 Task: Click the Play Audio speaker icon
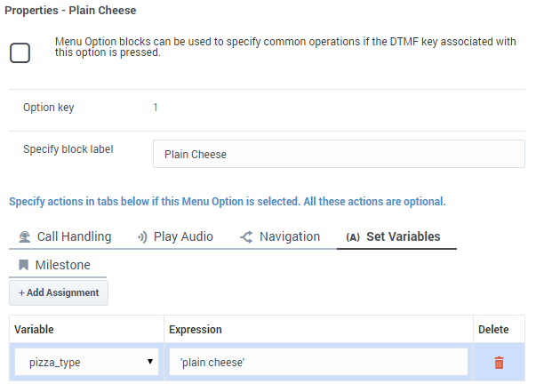(142, 236)
